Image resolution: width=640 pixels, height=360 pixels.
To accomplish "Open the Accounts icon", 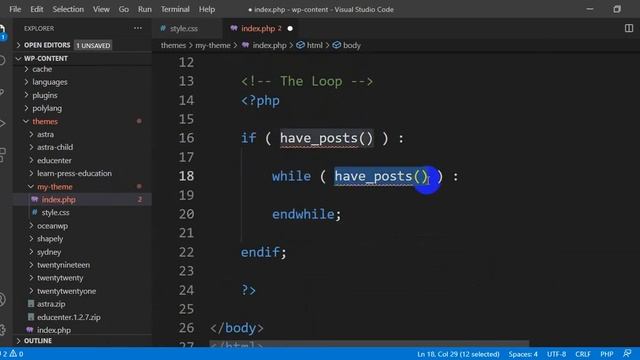I will [x=2, y=300].
